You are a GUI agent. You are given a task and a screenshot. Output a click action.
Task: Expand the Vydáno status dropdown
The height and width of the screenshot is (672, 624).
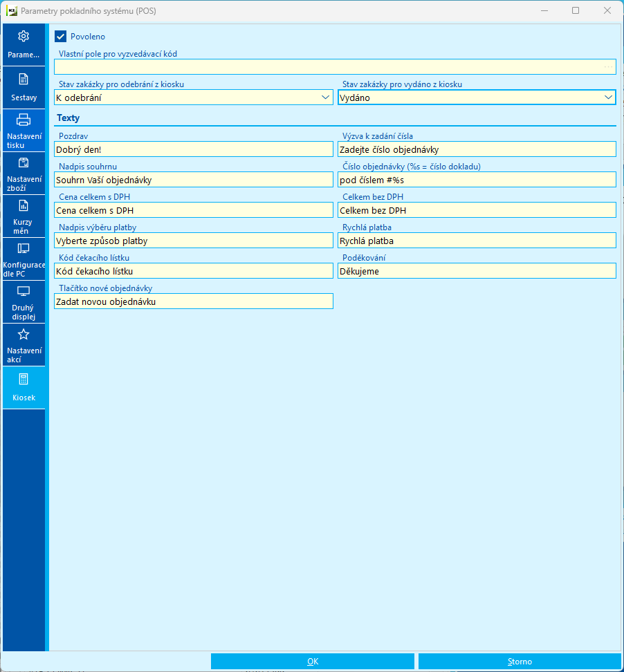click(x=608, y=97)
